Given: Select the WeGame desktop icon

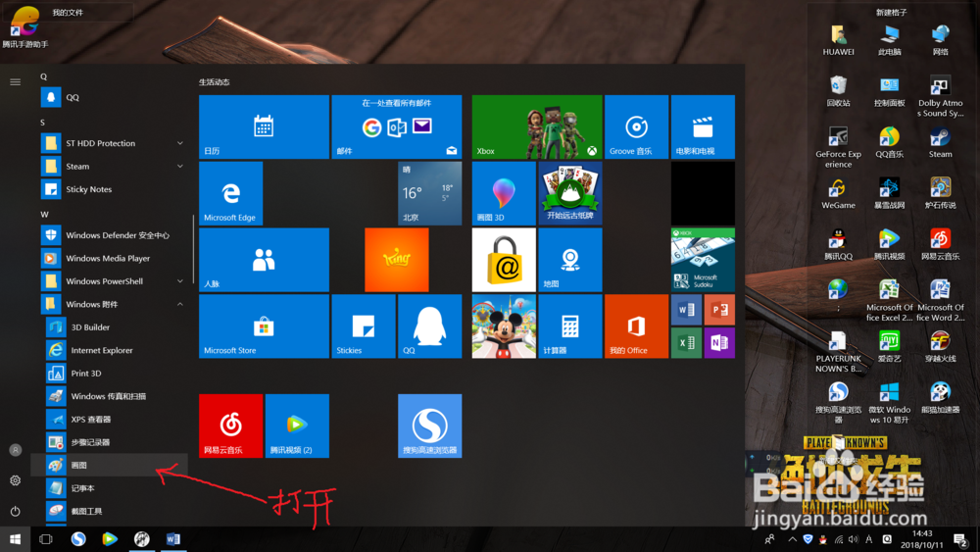Looking at the screenshot, I should pyautogui.click(x=838, y=193).
